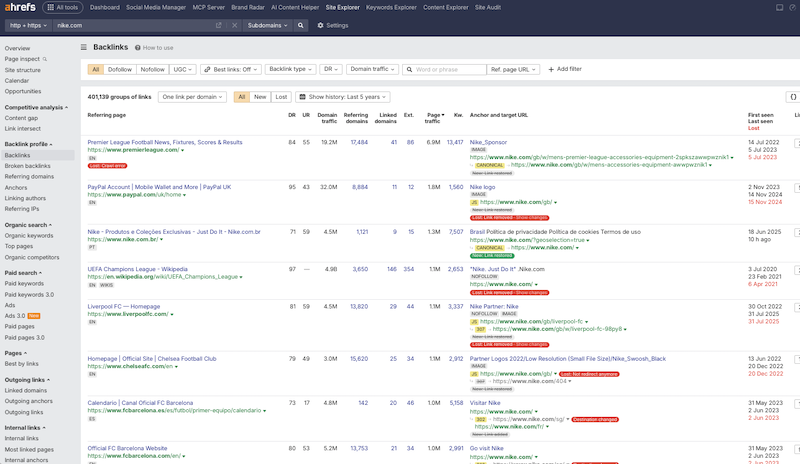Go to Content Explorer

[445, 7]
